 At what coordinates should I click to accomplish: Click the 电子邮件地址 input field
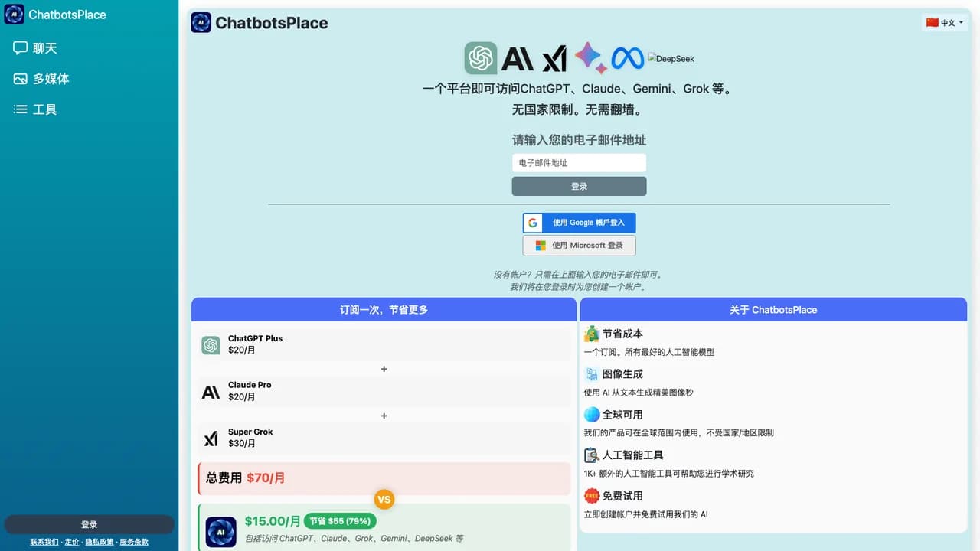pyautogui.click(x=579, y=163)
